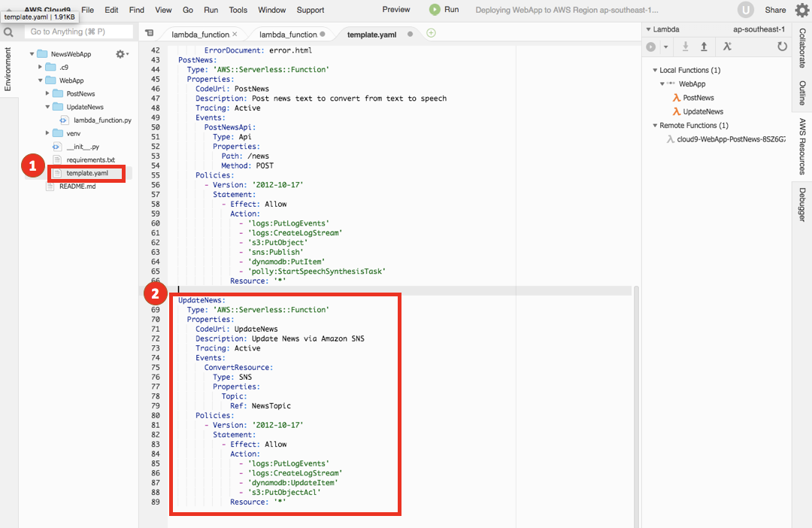The height and width of the screenshot is (528, 812).
Task: Click the Share button
Action: click(775, 10)
